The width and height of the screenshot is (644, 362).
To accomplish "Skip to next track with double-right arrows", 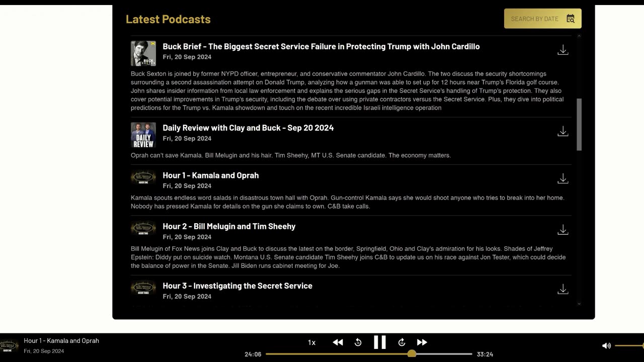I will (422, 342).
